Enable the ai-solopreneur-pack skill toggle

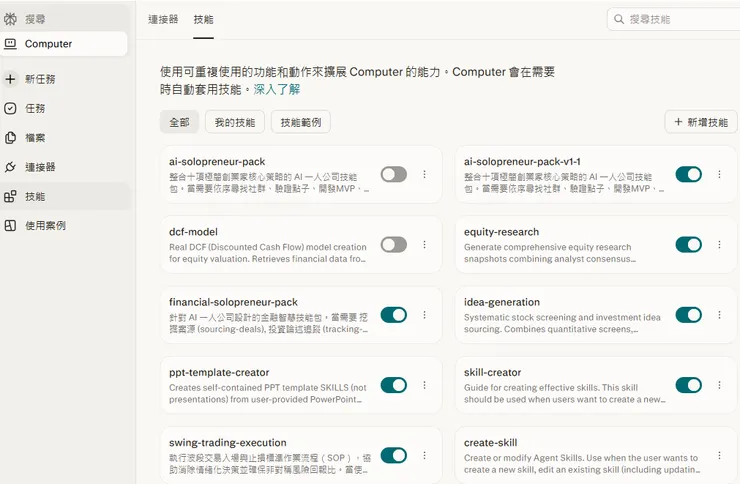[394, 175]
